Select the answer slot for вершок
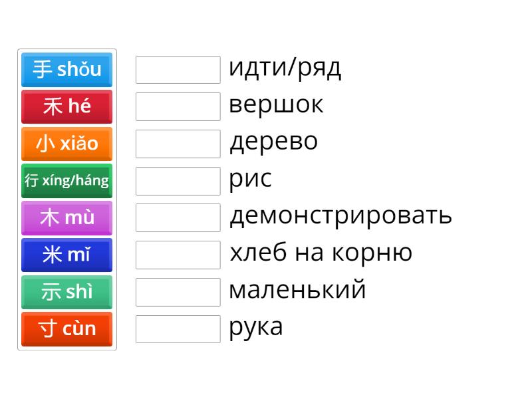Viewport: 532px width, 399px height. pos(178,106)
